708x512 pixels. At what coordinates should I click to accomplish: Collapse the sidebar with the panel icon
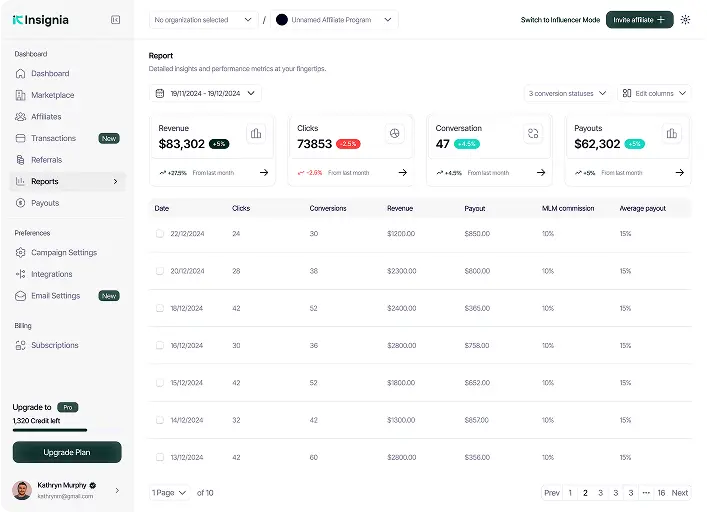[116, 19]
